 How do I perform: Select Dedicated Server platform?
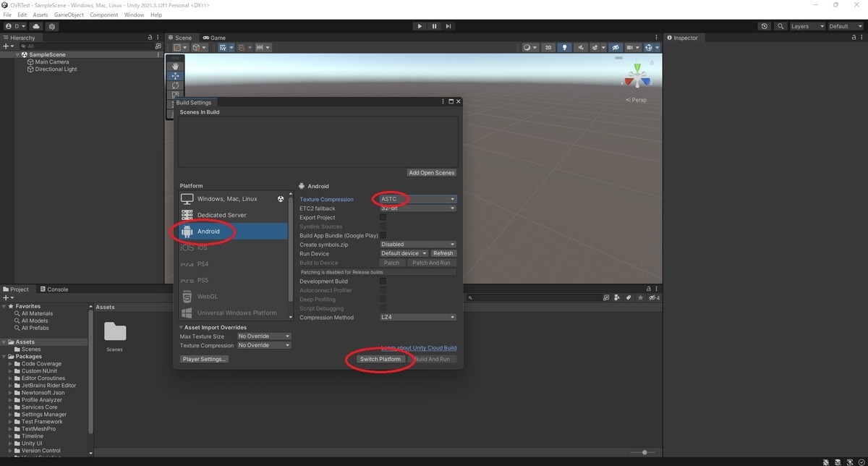tap(233, 215)
